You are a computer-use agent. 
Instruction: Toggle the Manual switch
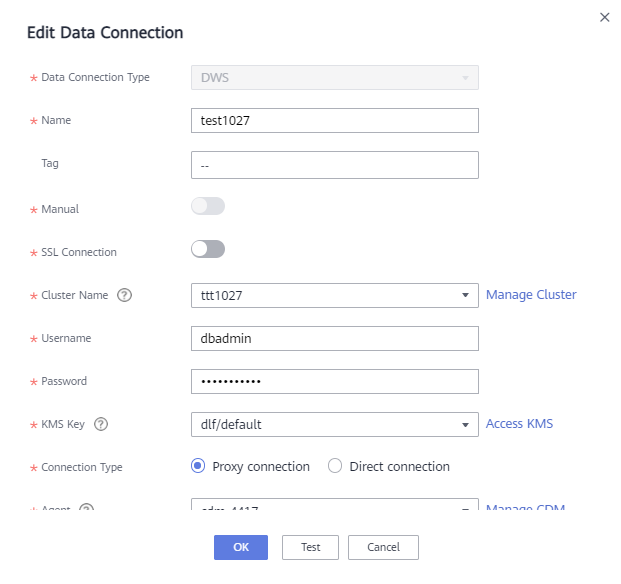(x=208, y=206)
